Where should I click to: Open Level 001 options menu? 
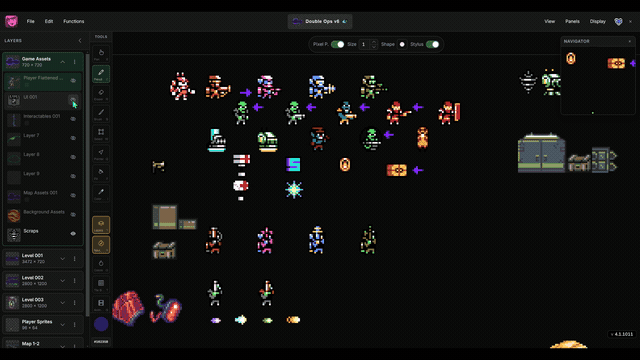[x=75, y=259]
